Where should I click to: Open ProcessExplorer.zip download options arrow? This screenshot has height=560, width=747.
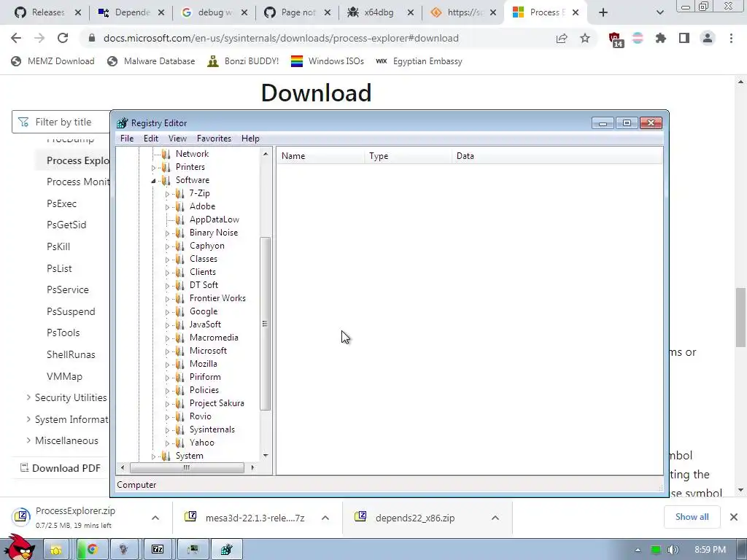(155, 518)
